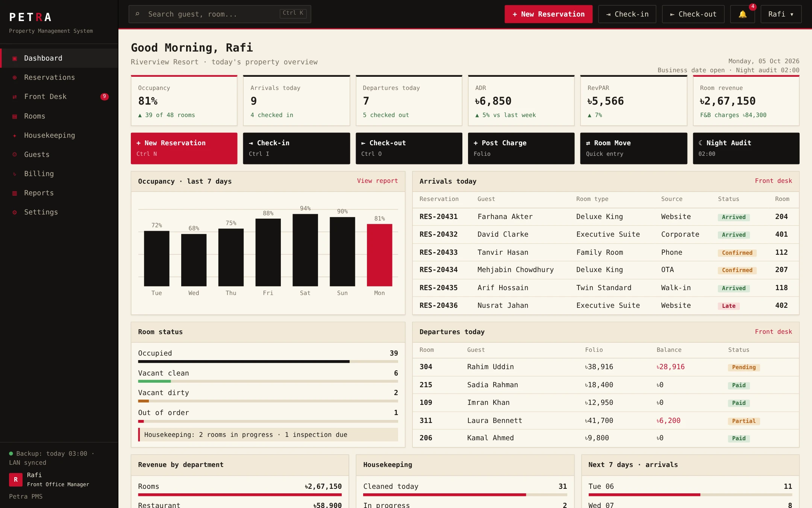Click the PETRA logo

tap(30, 17)
